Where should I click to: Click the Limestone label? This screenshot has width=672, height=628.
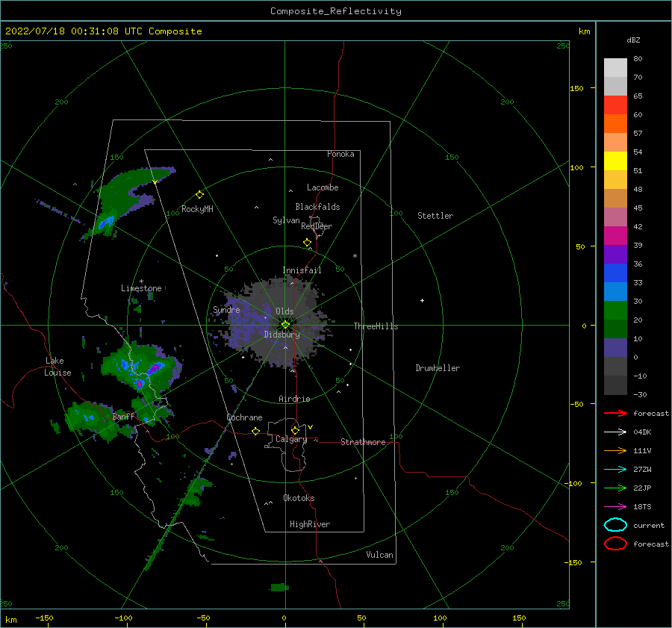141,288
